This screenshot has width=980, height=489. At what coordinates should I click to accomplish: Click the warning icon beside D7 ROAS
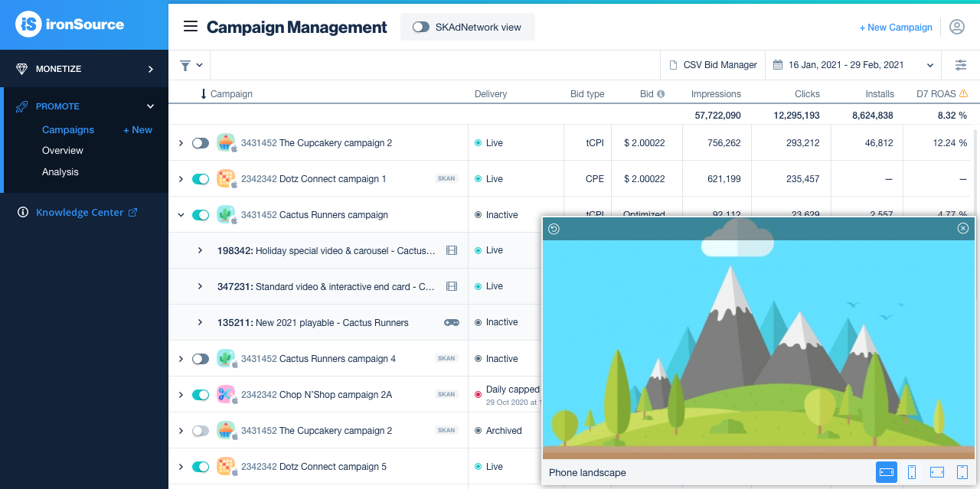click(x=964, y=94)
